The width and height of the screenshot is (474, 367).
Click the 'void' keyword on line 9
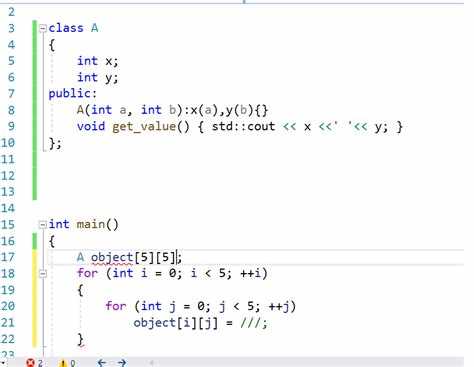click(x=91, y=126)
